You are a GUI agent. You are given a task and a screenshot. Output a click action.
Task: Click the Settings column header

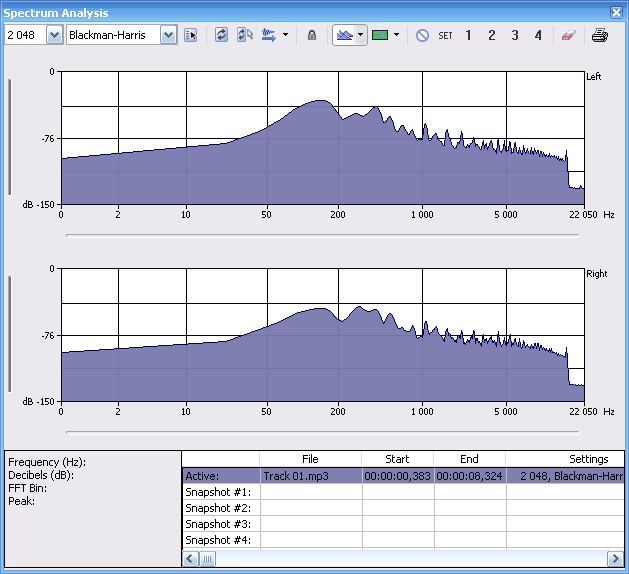tap(565, 459)
